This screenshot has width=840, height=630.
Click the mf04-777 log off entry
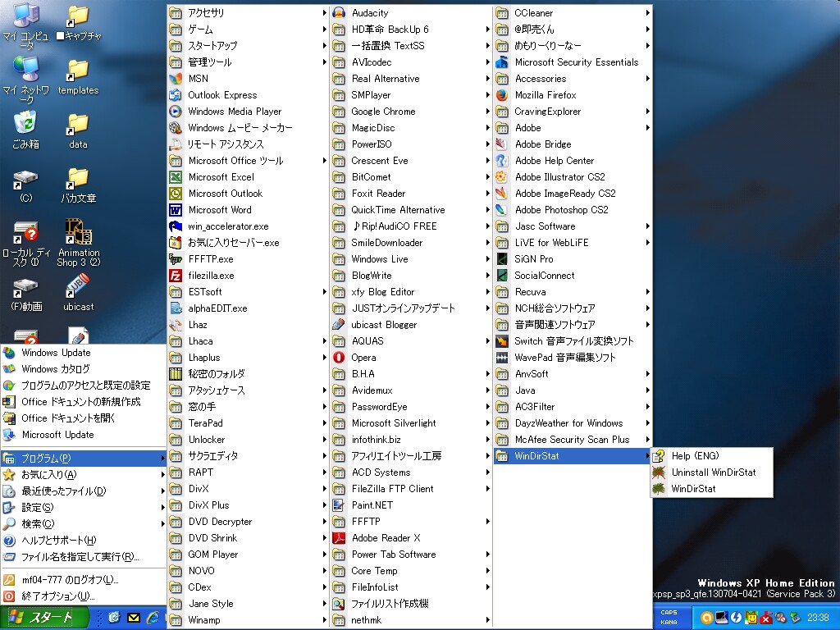[x=83, y=580]
